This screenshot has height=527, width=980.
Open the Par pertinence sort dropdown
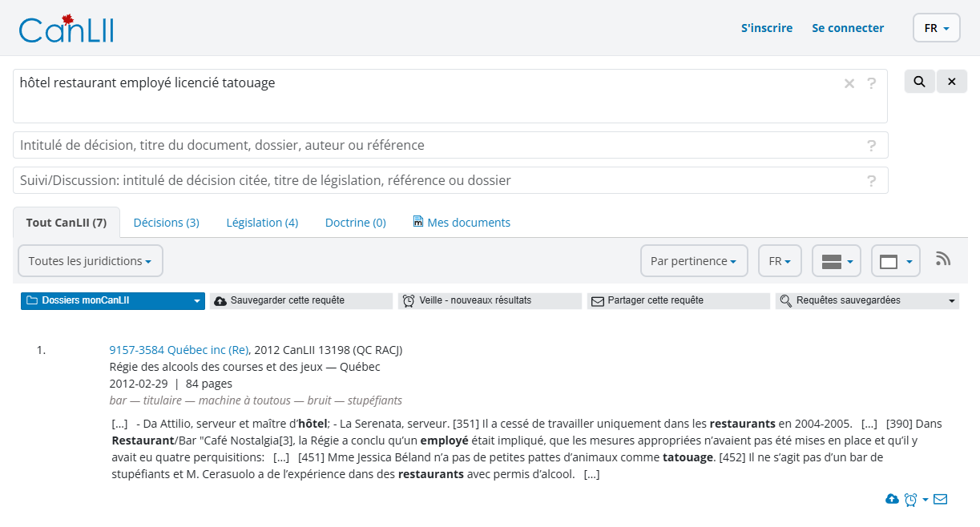pyautogui.click(x=694, y=261)
